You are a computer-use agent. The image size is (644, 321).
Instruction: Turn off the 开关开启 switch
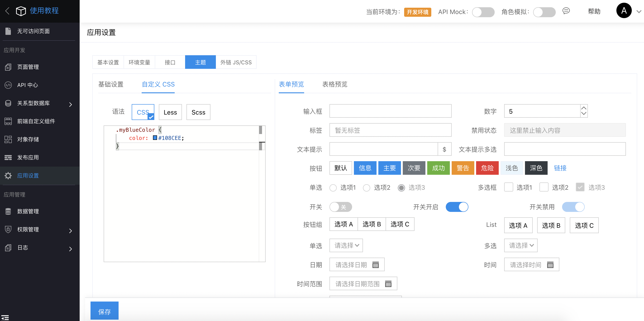click(457, 207)
